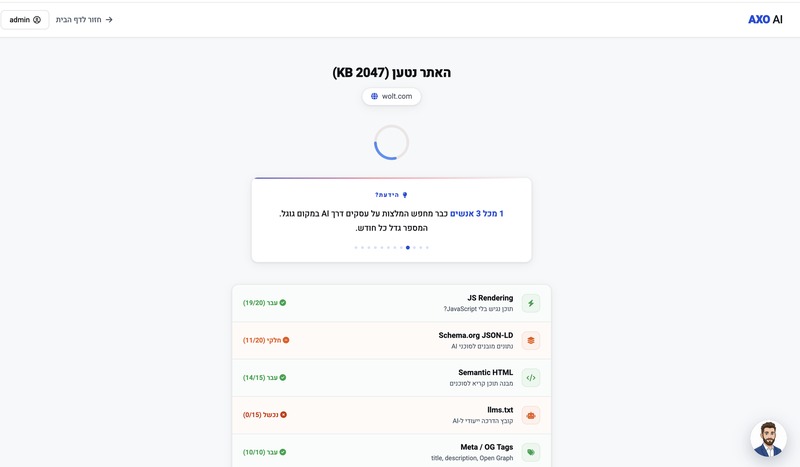
Task: Select the leftmost carousel dot
Action: 356,247
